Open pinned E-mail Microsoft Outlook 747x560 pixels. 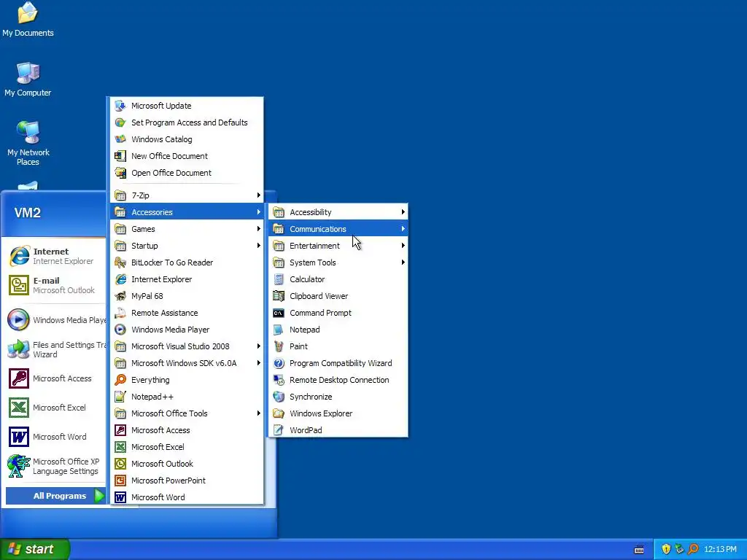pyautogui.click(x=55, y=285)
